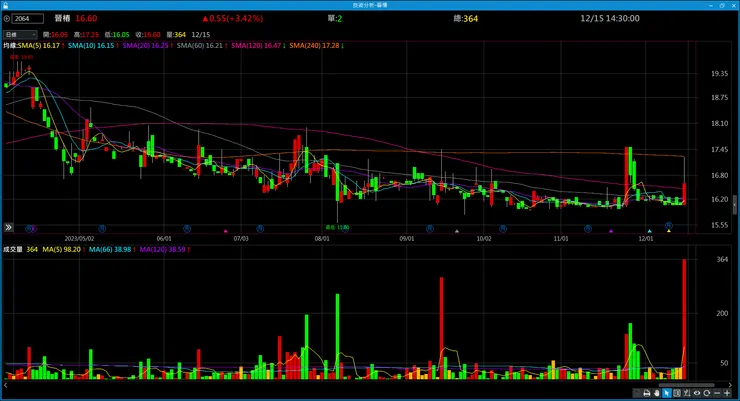Image resolution: width=740 pixels, height=401 pixels.
Task: Click the 2023/05/02 date axis label
Action: point(79,239)
